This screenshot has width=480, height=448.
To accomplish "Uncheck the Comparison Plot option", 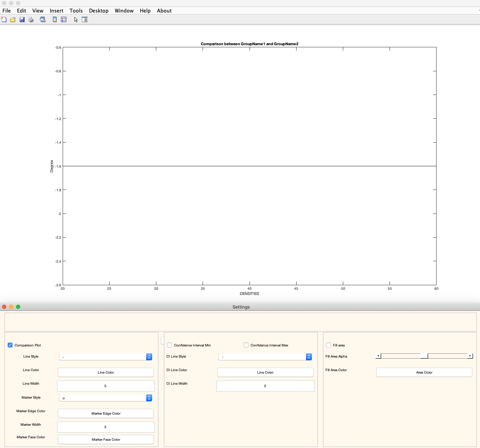I will tap(10, 345).
